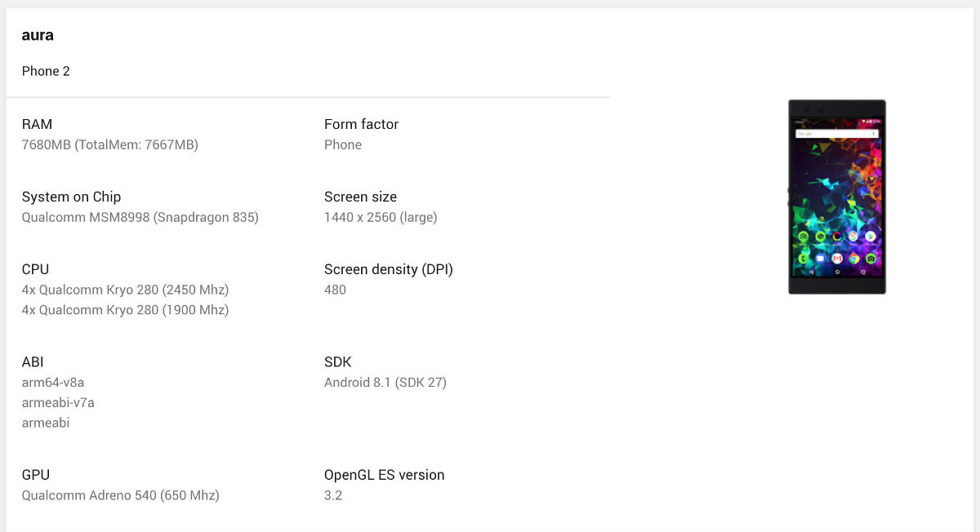Click the Gmail icon on the phone screen
The width and height of the screenshot is (980, 532).
[x=837, y=259]
